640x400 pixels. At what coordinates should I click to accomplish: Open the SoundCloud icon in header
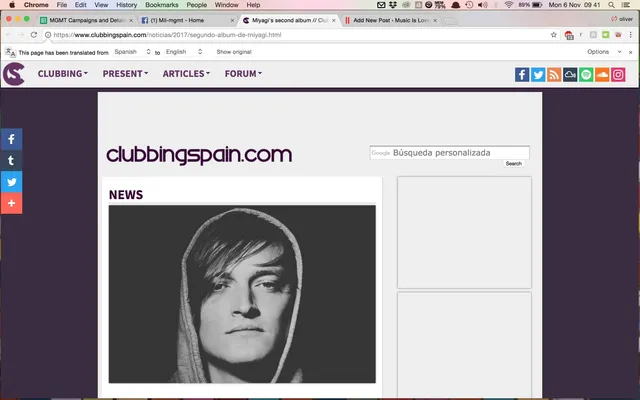[602, 75]
